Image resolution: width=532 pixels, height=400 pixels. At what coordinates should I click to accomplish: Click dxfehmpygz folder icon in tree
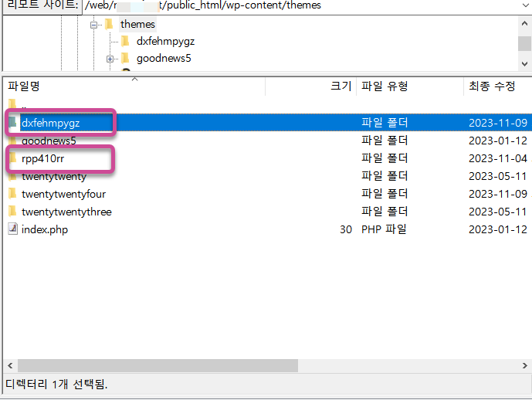[126, 41]
